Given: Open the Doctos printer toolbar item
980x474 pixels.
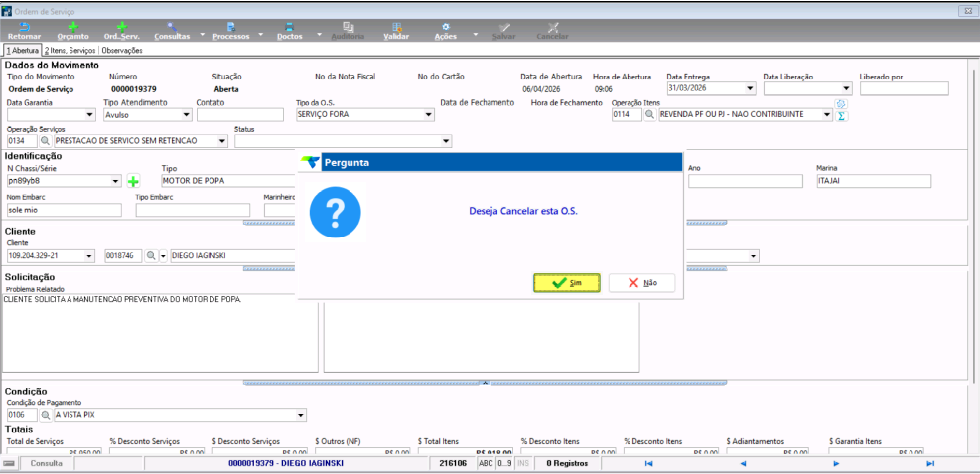Looking at the screenshot, I should click(289, 31).
